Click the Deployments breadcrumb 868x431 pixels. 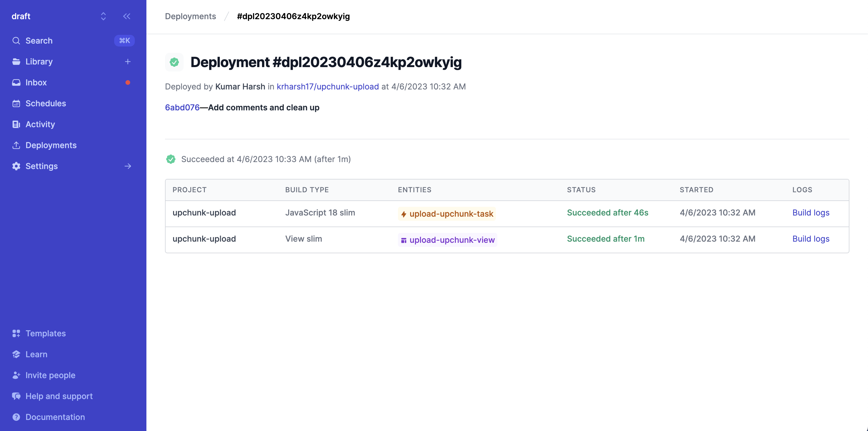[x=190, y=16]
